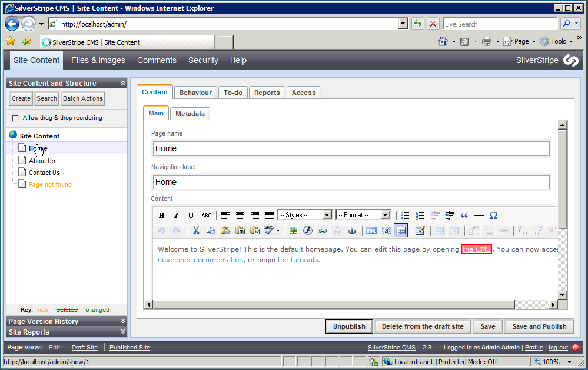The image size is (588, 370).
Task: Open the Files & Images section
Action: pos(98,61)
